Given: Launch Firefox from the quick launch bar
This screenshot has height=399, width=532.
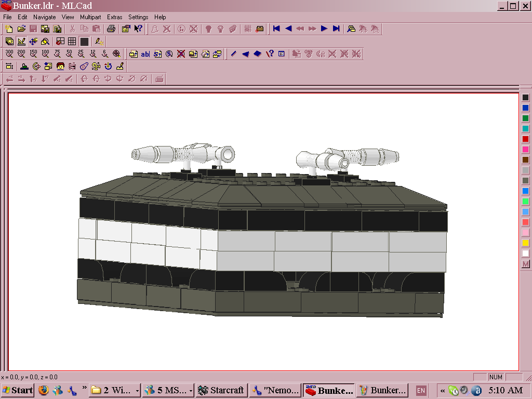Looking at the screenshot, I should 44,391.
